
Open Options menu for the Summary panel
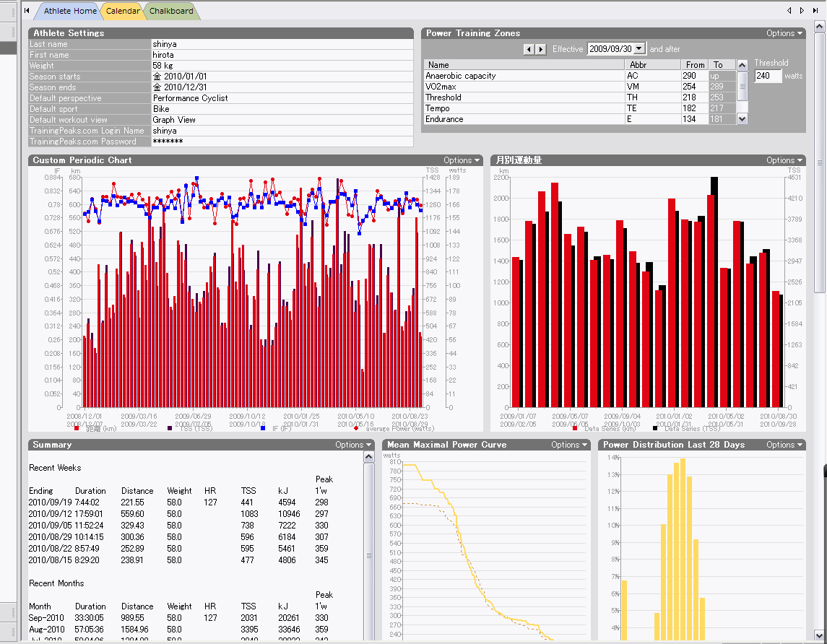point(353,445)
